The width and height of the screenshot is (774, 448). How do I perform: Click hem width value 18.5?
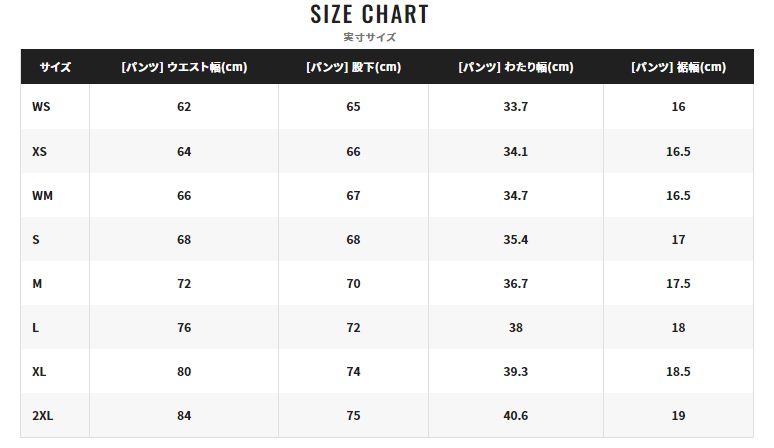[678, 372]
